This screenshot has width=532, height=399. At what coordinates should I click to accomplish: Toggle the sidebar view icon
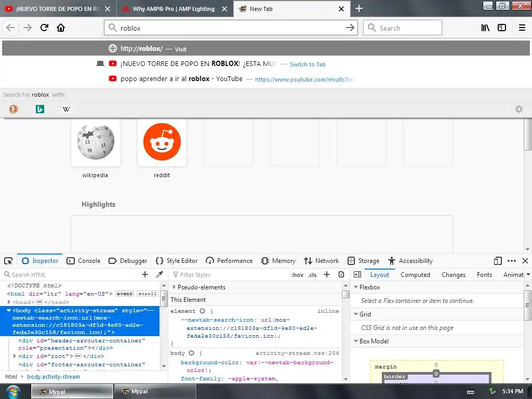[502, 28]
